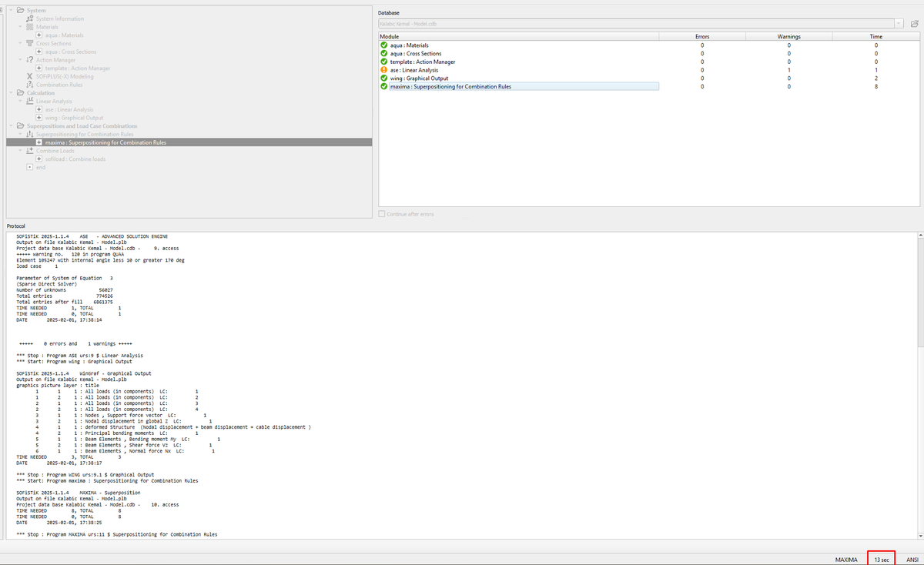924x565 pixels.
Task: Click the time value 8 for maxima row
Action: 876,86
